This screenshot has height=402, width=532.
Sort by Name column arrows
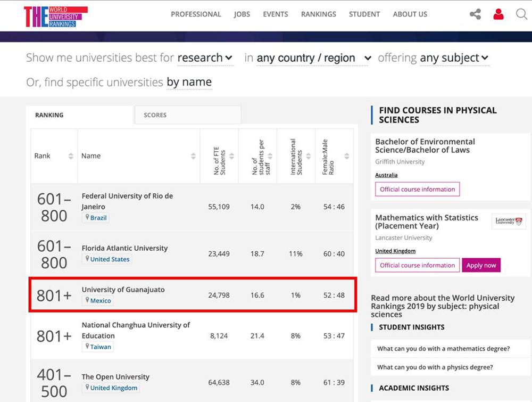[x=193, y=156]
